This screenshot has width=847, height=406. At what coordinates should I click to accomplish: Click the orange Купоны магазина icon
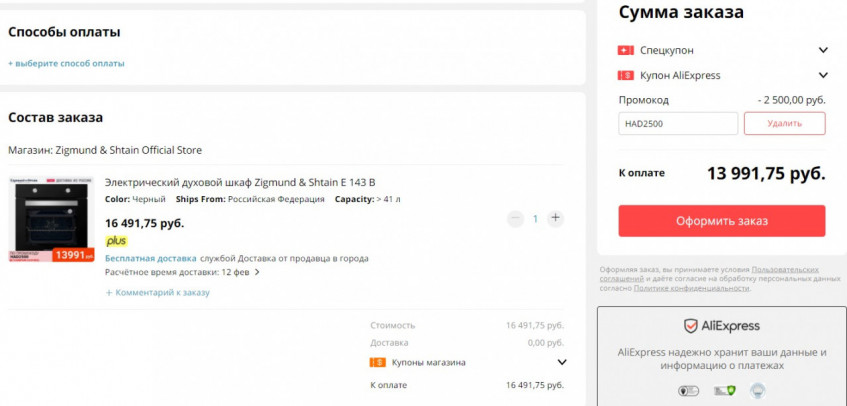377,362
